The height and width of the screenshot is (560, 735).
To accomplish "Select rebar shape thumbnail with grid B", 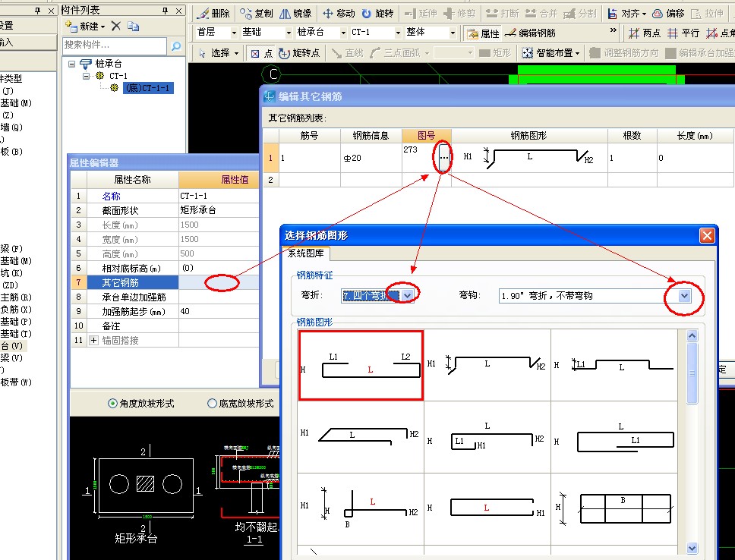I will tap(614, 508).
